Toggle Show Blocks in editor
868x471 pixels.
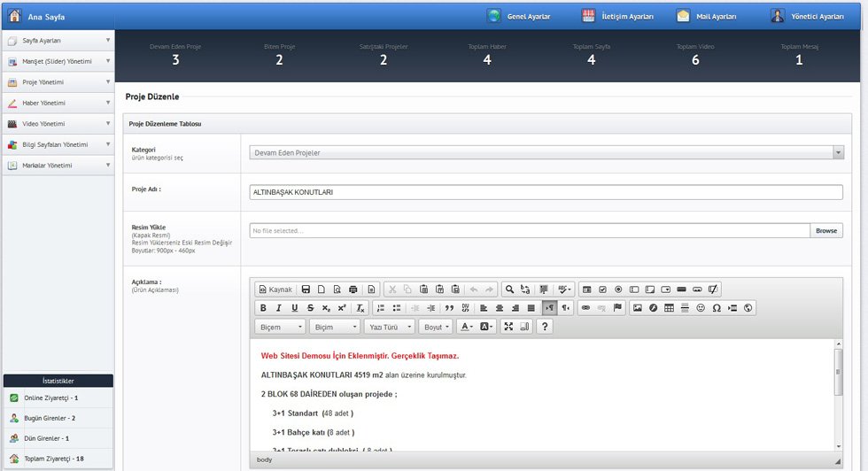pos(524,327)
